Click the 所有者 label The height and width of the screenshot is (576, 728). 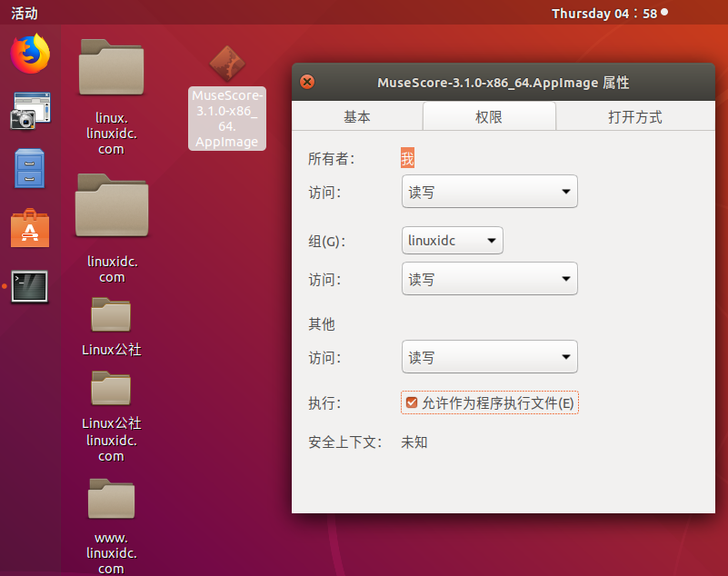[x=331, y=159]
